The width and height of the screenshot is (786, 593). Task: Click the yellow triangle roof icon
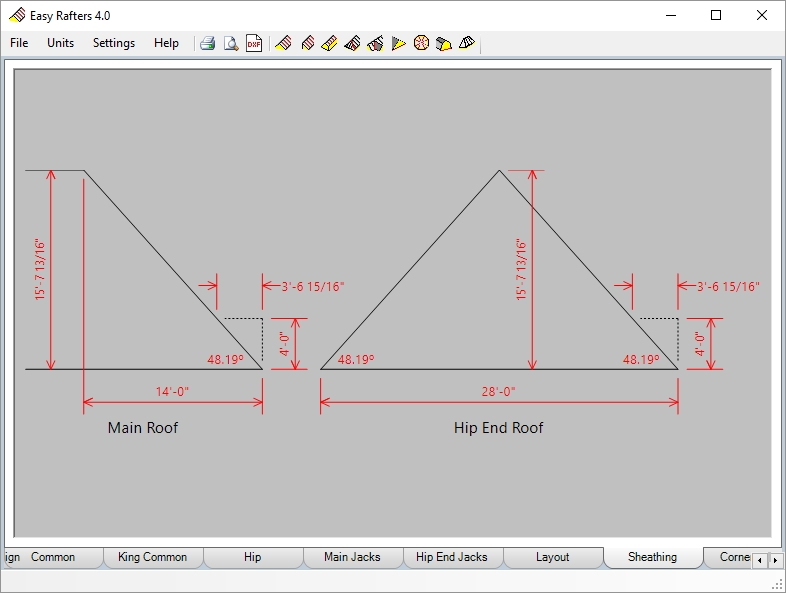[399, 43]
